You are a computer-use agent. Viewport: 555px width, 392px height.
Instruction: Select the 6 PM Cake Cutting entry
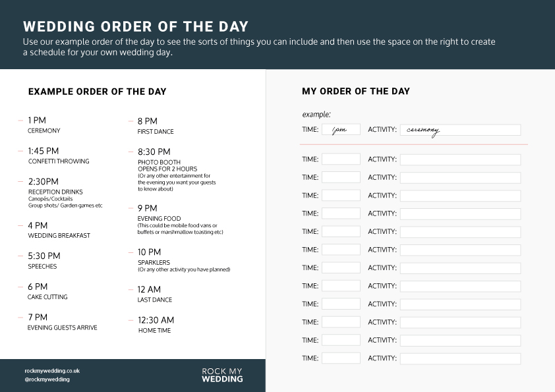point(47,291)
